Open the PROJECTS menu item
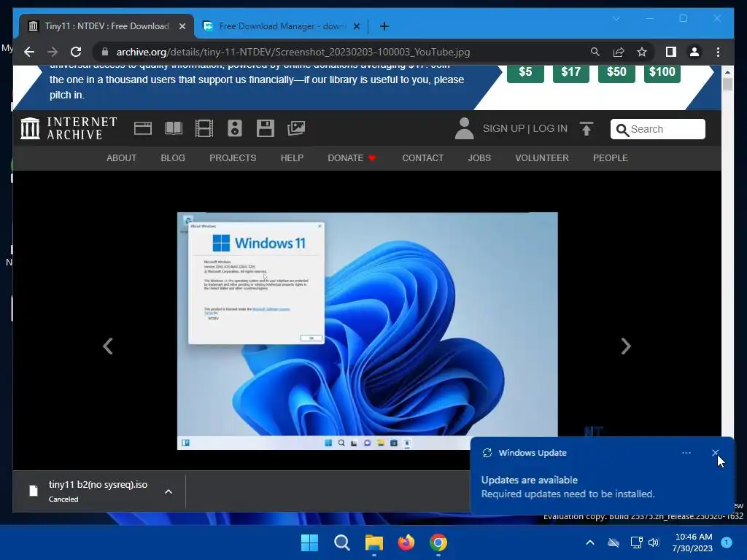Viewport: 747px width, 560px height. coord(233,158)
